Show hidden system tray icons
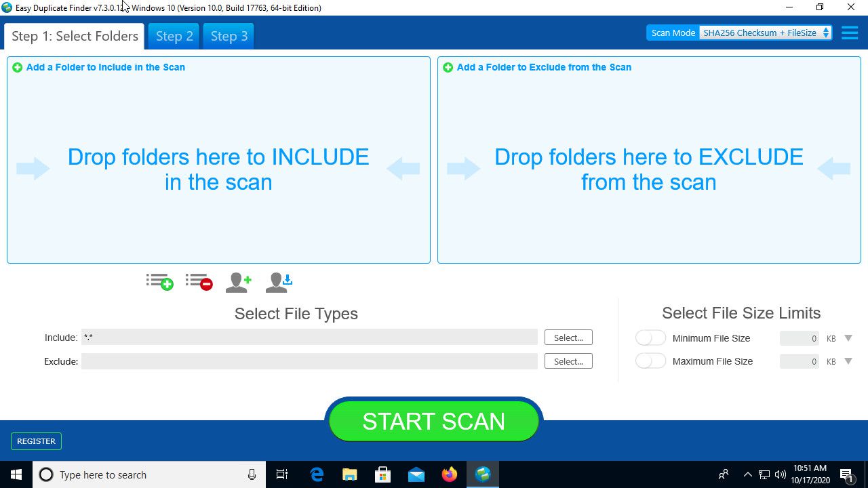The height and width of the screenshot is (488, 868). 748,474
